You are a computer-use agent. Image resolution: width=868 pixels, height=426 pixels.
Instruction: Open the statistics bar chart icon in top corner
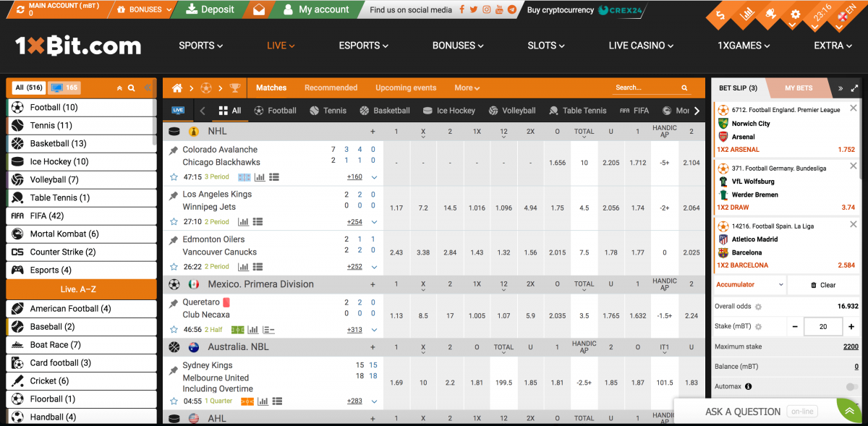(x=747, y=14)
